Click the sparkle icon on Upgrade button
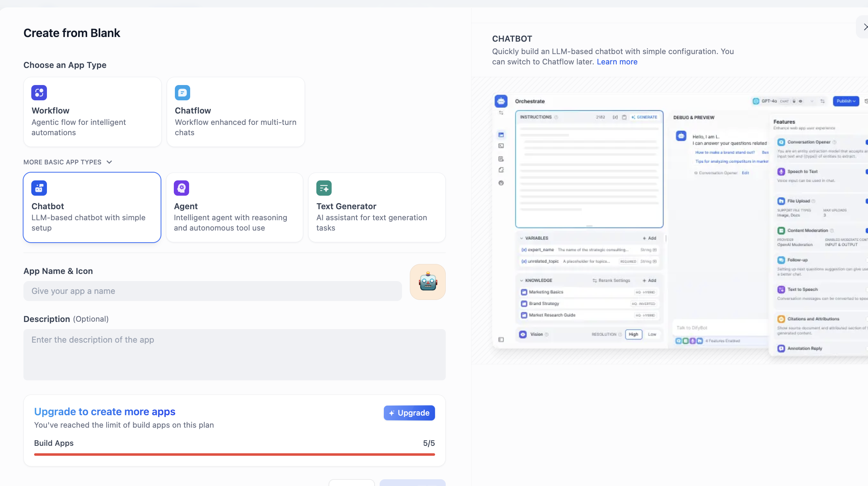The height and width of the screenshot is (486, 868). click(x=392, y=413)
